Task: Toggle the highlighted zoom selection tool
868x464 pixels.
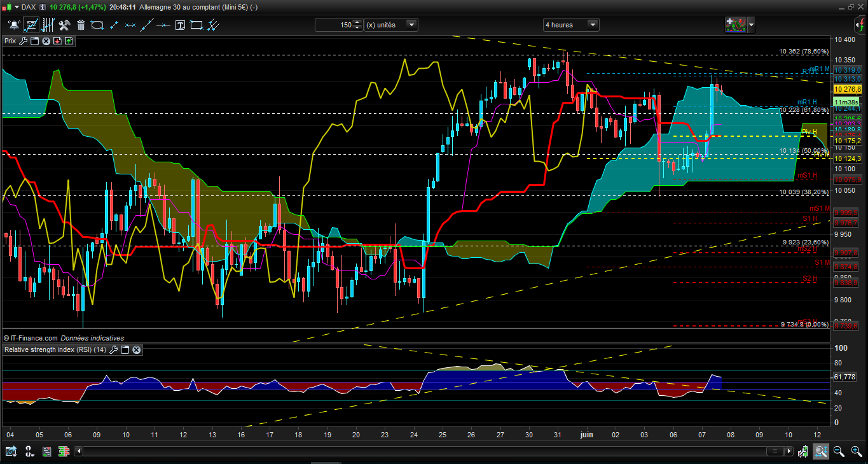Action: (821, 451)
